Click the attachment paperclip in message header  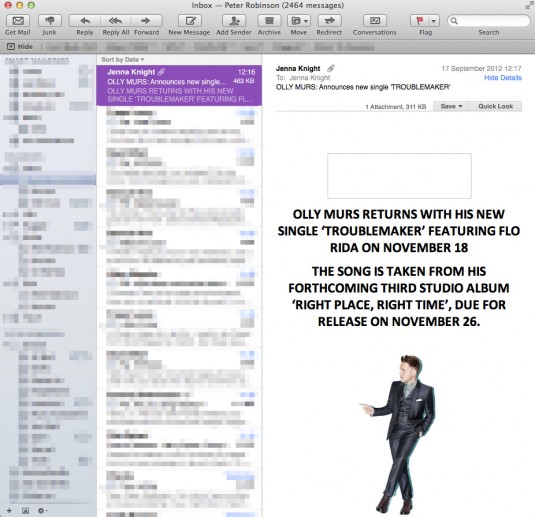[x=331, y=68]
